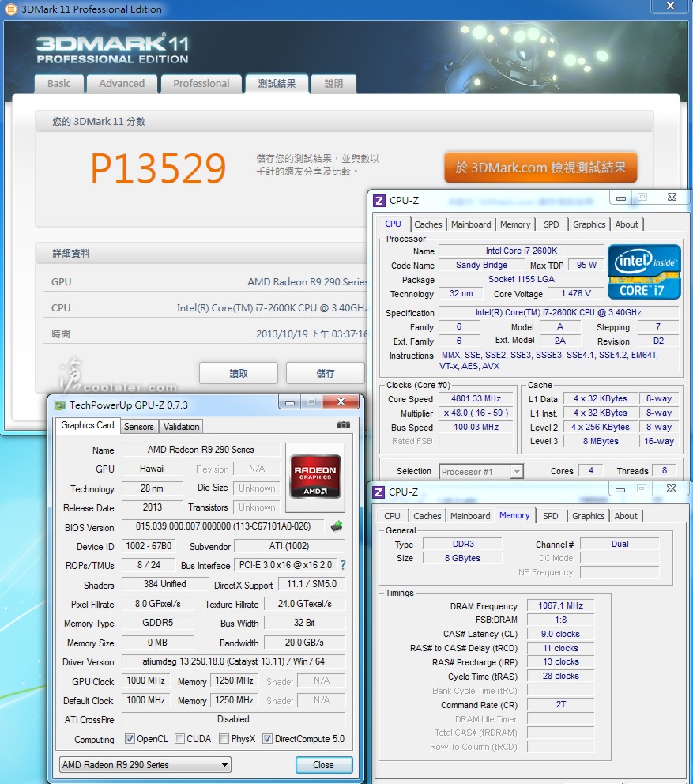Click the CPU-Z icon of the lower Memory window
This screenshot has height=784, width=693.
tap(379, 492)
